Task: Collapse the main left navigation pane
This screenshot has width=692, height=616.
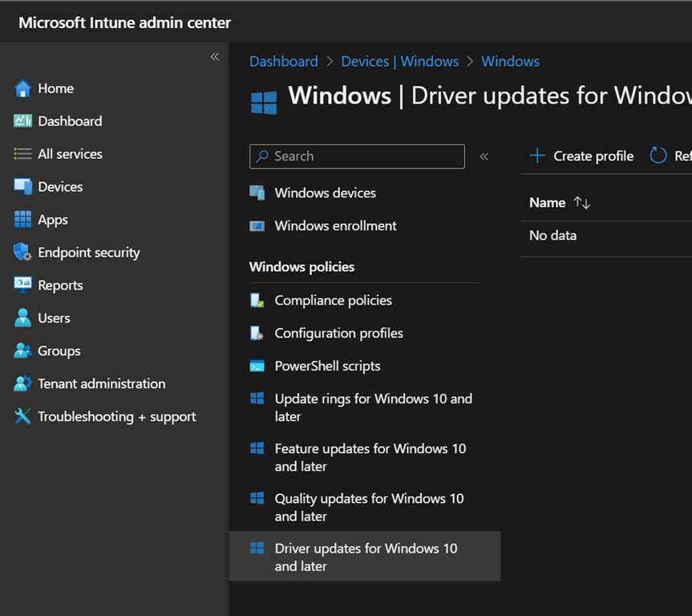Action: 214,57
